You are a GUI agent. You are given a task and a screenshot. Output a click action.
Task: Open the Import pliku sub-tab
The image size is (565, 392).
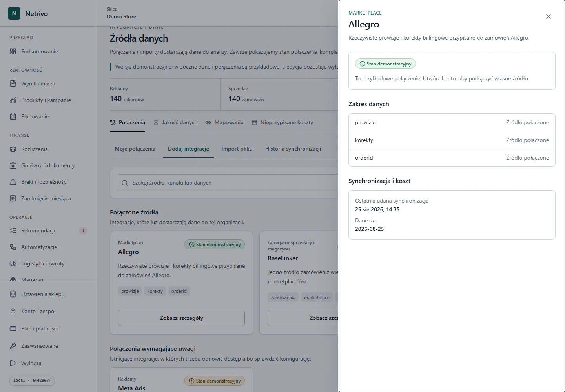pyautogui.click(x=237, y=149)
